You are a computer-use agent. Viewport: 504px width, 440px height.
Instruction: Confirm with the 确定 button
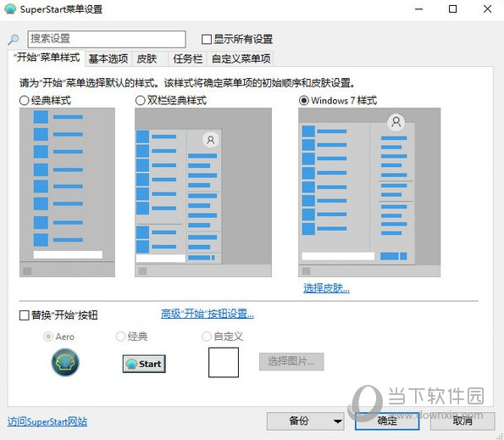pyautogui.click(x=387, y=421)
